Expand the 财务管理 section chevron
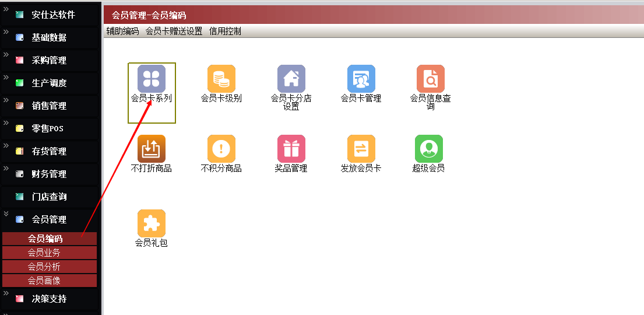This screenshot has width=644, height=315. point(6,168)
